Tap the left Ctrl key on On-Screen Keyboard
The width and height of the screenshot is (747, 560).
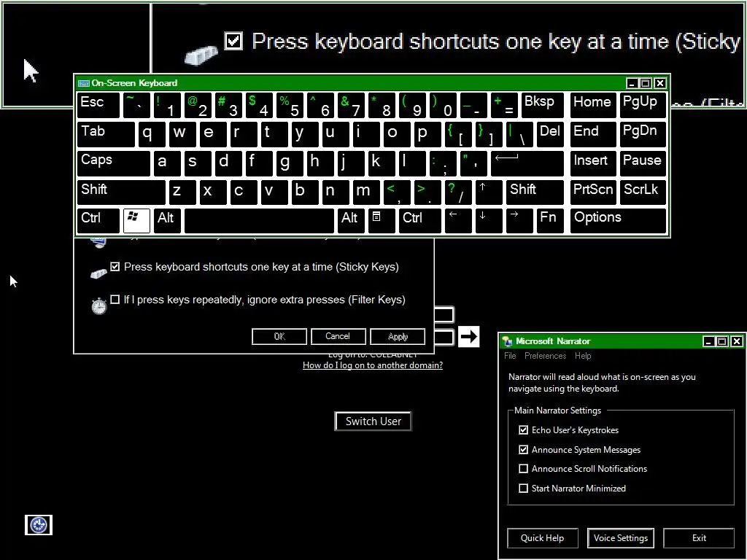pyautogui.click(x=98, y=220)
